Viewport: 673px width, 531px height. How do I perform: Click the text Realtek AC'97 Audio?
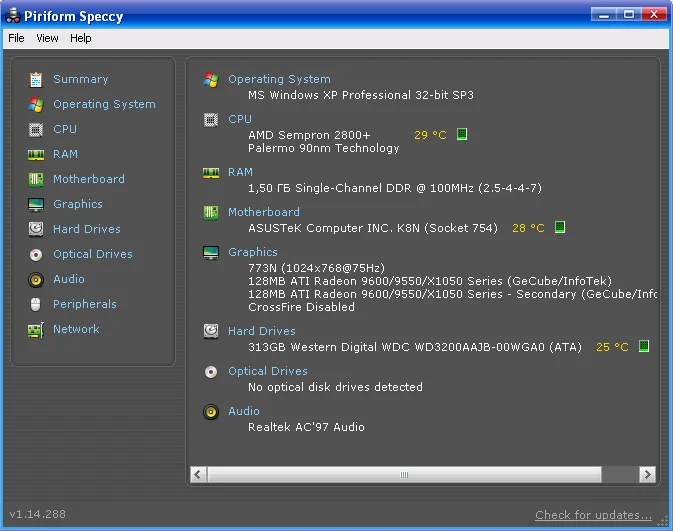306,427
